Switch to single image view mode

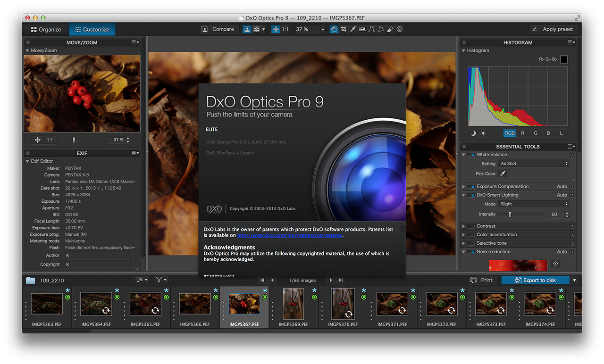point(247,29)
